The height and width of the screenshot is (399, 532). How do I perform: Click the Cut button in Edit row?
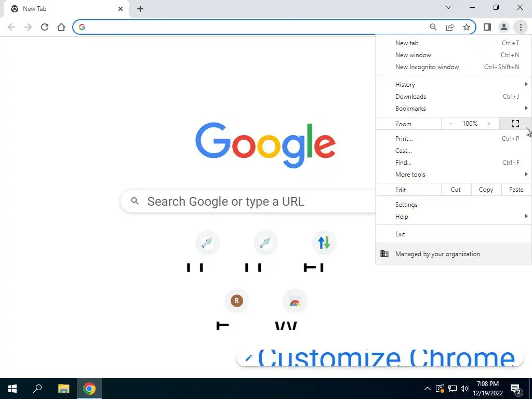click(456, 190)
